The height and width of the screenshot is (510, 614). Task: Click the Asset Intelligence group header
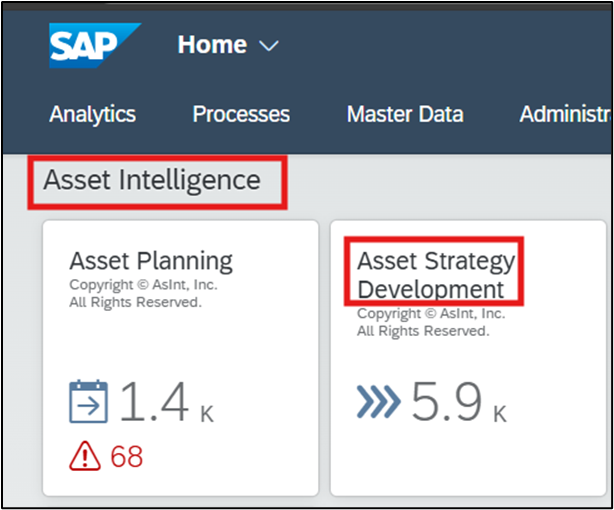pyautogui.click(x=152, y=181)
